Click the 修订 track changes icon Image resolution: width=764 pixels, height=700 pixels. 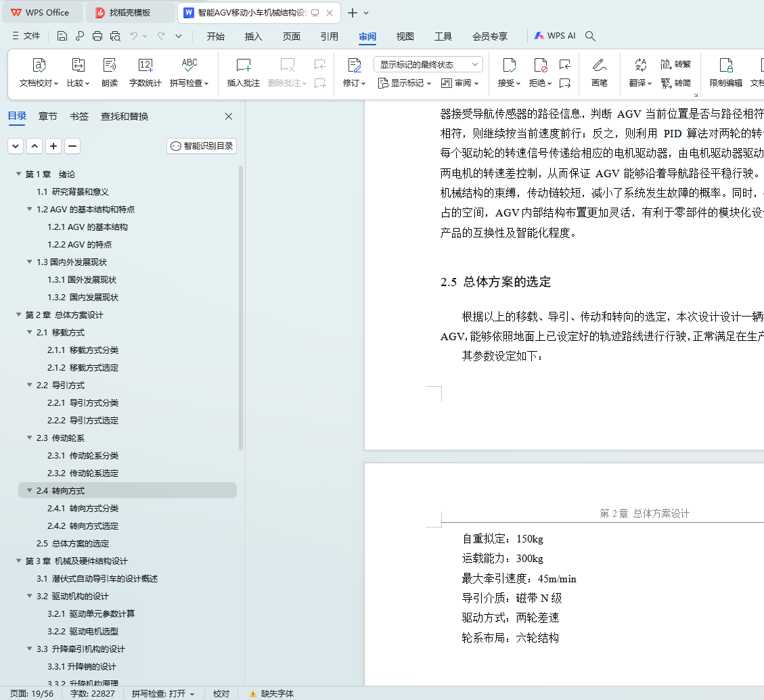[354, 65]
